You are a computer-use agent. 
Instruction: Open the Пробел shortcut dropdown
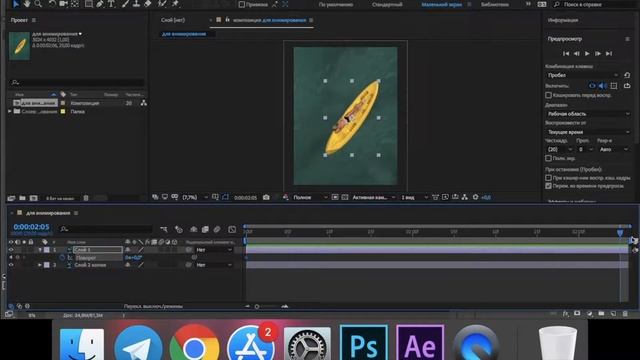pos(582,75)
